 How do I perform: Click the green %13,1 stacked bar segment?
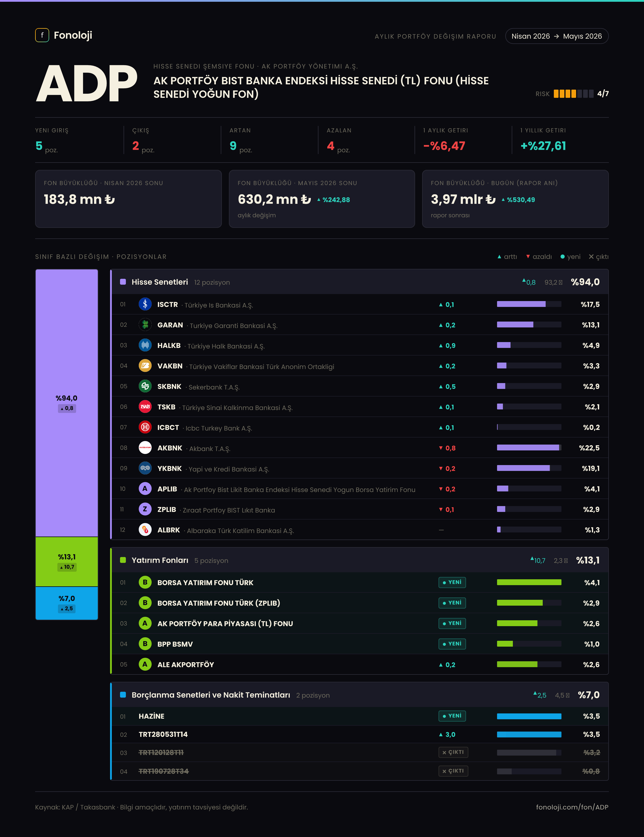pos(67,562)
